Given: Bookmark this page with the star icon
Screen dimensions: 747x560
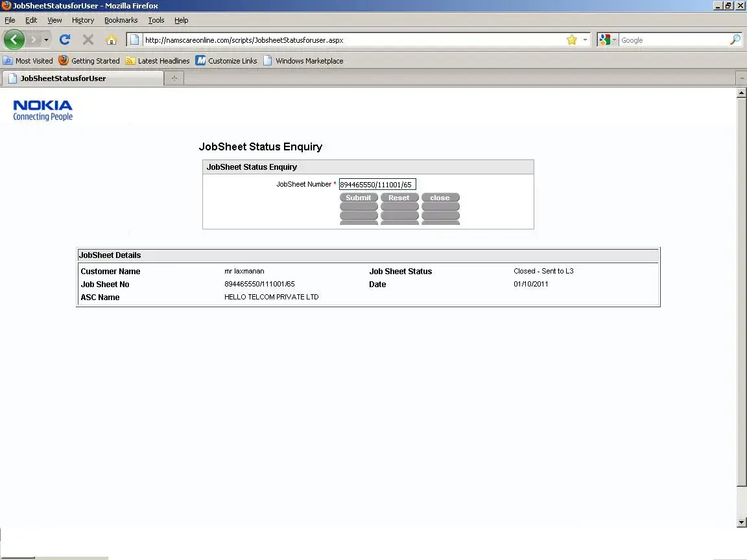Looking at the screenshot, I should [571, 40].
